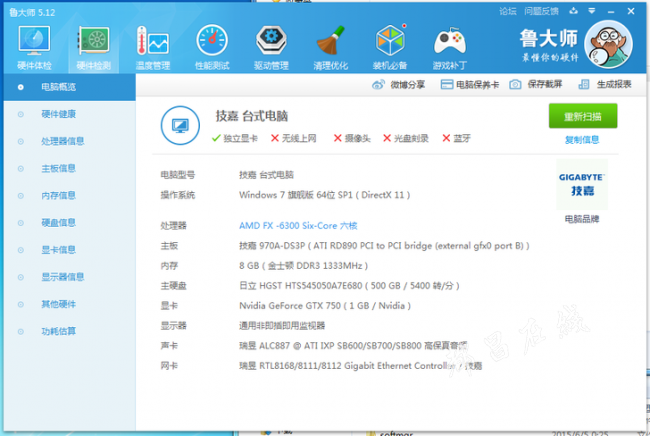Select 电脑概览 in sidebar
650x436 pixels.
pos(70,87)
